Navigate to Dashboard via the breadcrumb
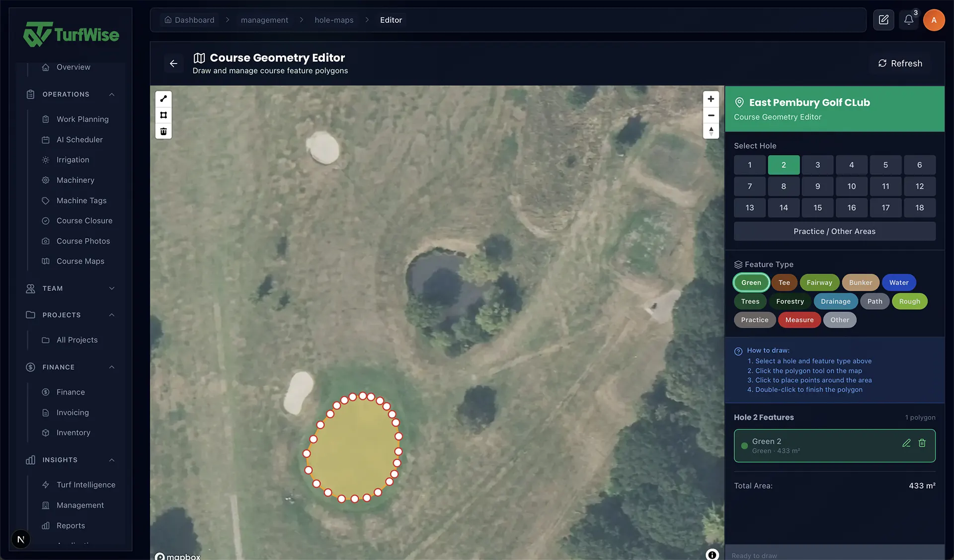The image size is (954, 560). pyautogui.click(x=194, y=20)
